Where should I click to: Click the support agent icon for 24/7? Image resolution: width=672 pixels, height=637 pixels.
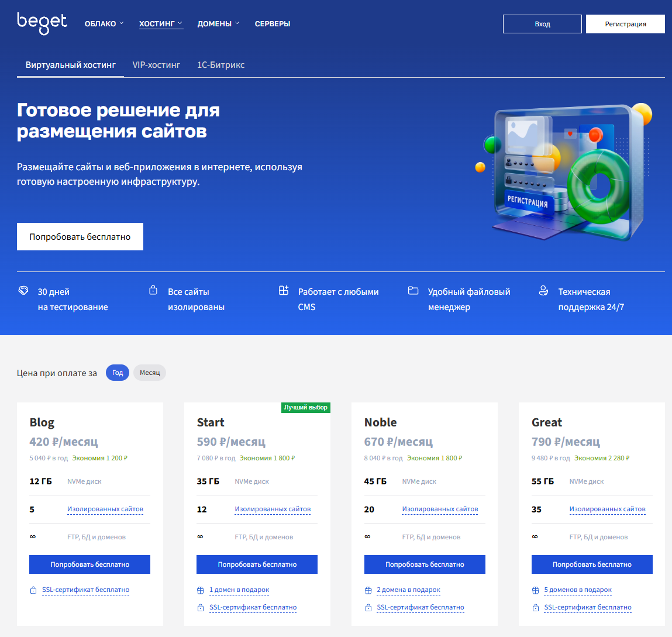[543, 291]
